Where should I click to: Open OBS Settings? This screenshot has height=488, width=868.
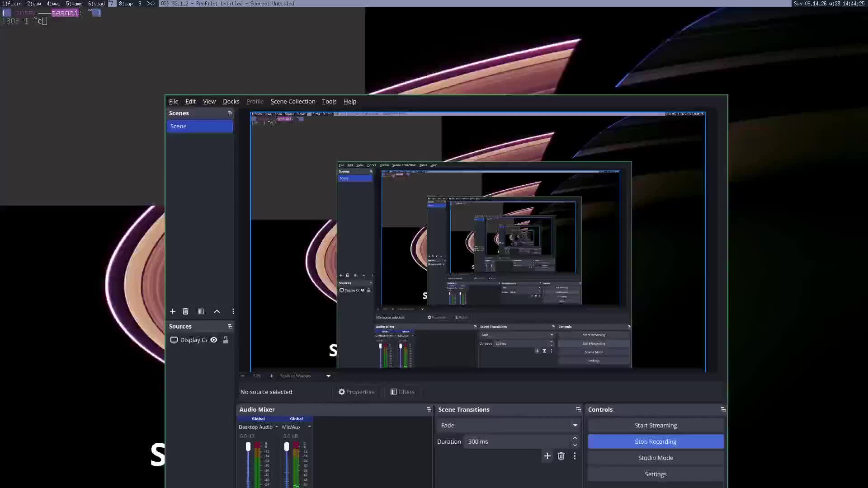point(656,474)
